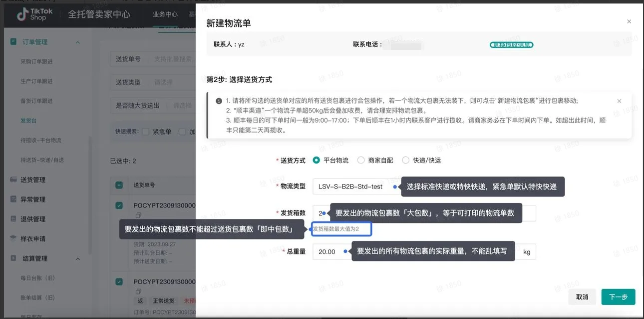Image resolution: width=644 pixels, height=319 pixels.
Task: Click the 全托管卖家中心 title
Action: [99, 14]
